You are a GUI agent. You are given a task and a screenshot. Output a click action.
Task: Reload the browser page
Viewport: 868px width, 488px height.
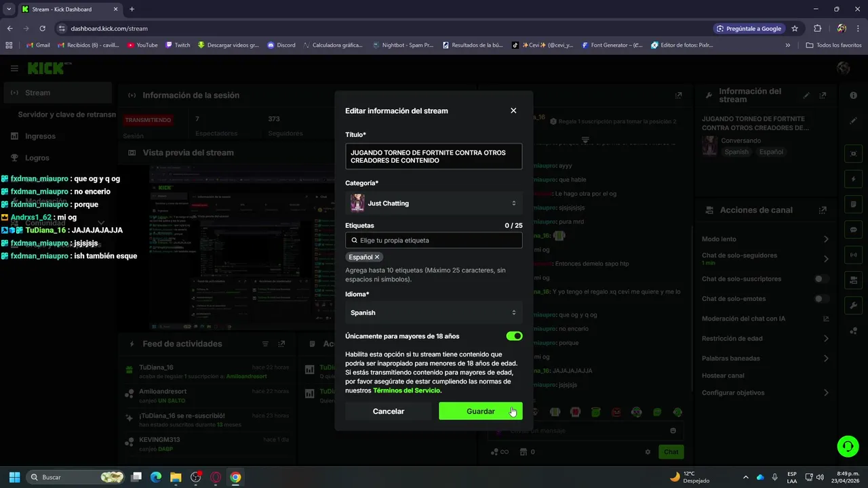(42, 28)
